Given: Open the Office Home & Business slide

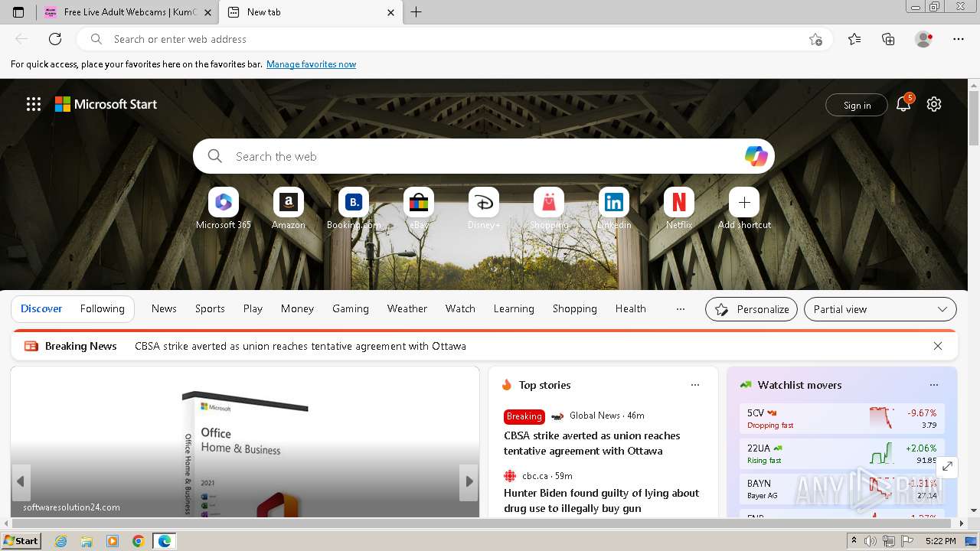Looking at the screenshot, I should coord(245,442).
